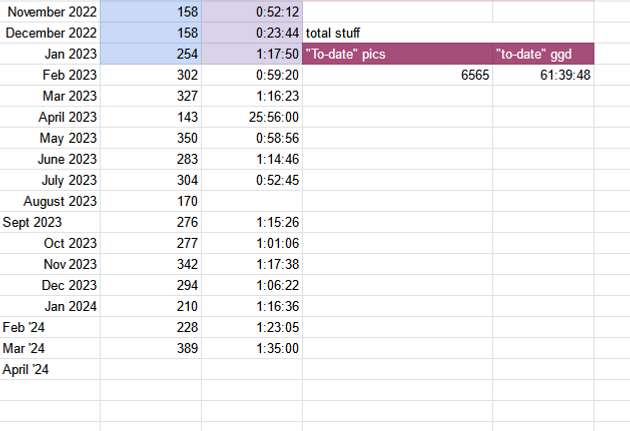630x431 pixels.
Task: Select the "To-date" pics header cell
Action: coord(397,54)
